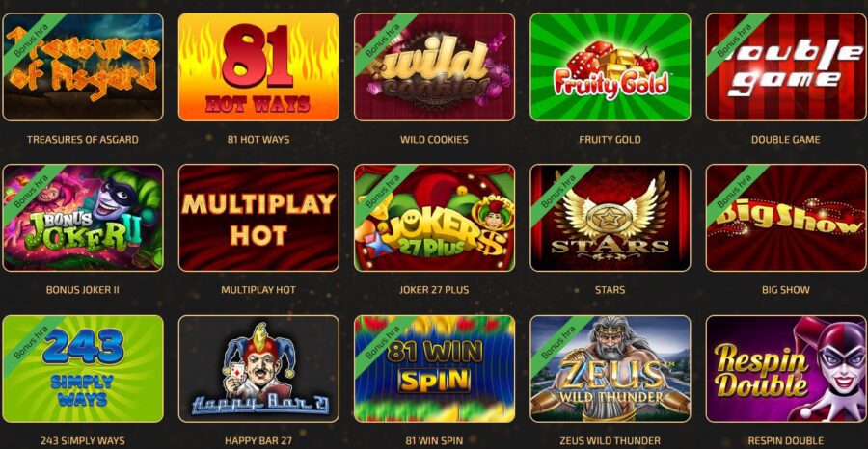868x449 pixels.
Task: Click the FRUITY GOLD title link
Action: pos(610,140)
